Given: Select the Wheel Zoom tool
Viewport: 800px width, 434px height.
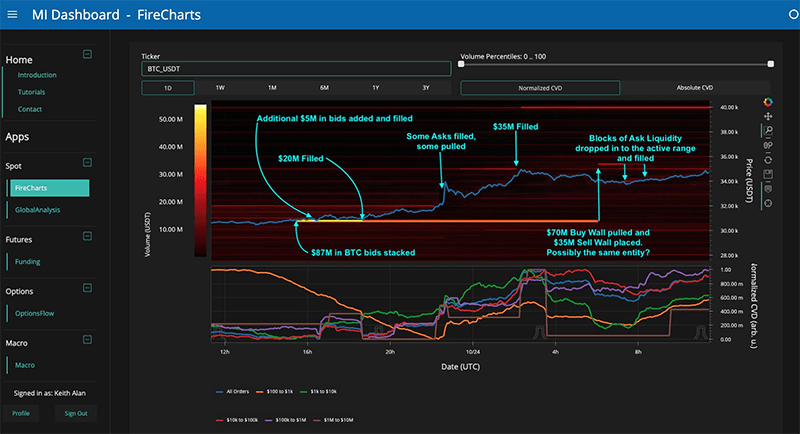Looking at the screenshot, I should point(767,145).
